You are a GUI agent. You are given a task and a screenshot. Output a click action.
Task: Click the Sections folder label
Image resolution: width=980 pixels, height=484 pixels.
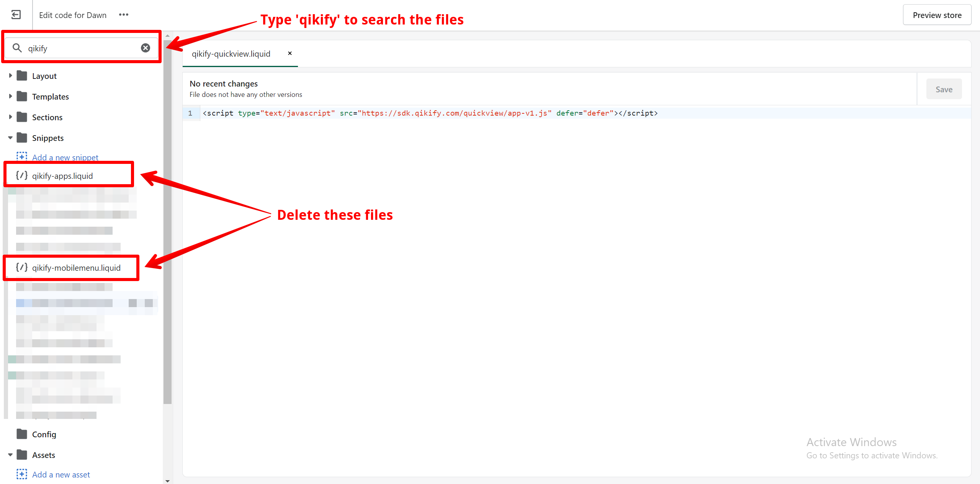[47, 117]
